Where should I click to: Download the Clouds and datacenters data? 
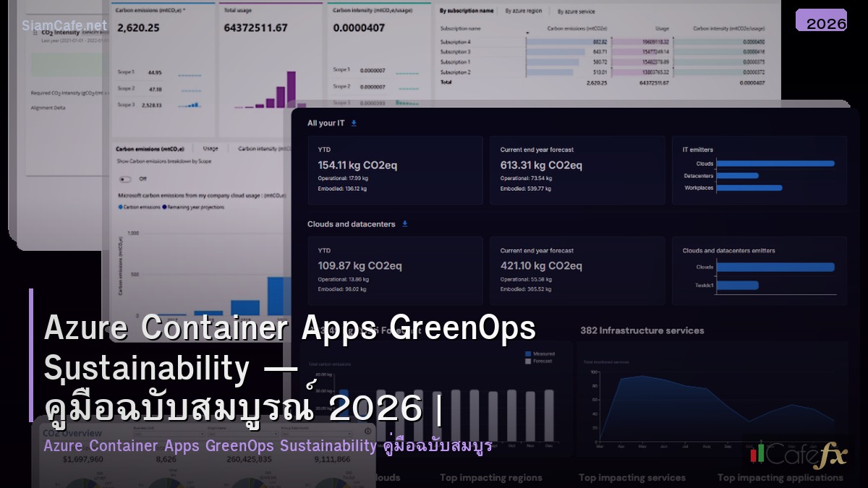tap(405, 224)
